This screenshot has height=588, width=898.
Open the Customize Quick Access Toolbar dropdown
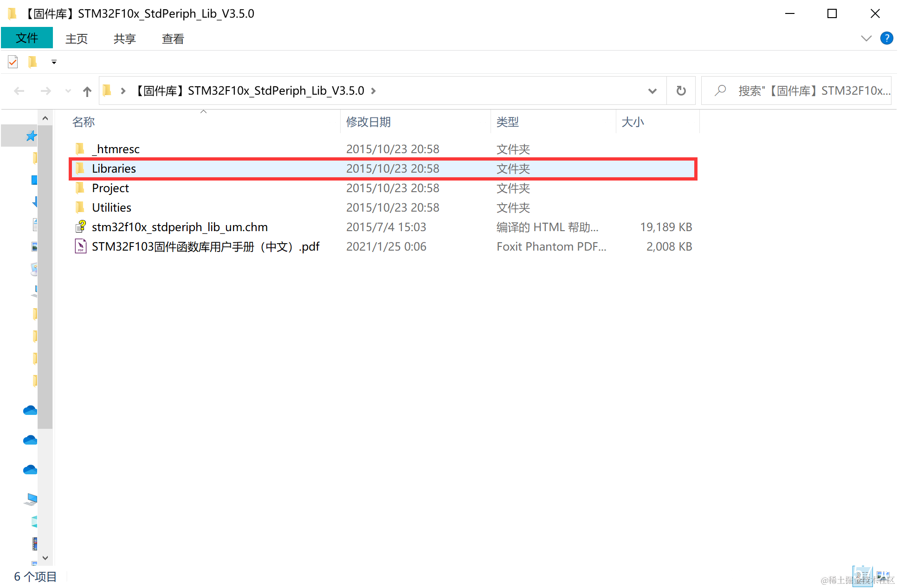[54, 62]
